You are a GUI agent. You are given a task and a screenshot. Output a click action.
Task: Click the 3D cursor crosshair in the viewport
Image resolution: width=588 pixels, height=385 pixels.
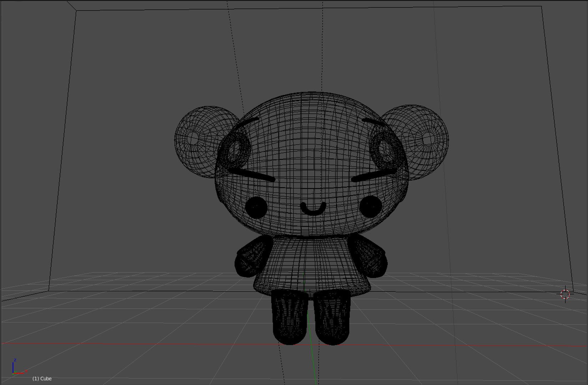coord(565,294)
